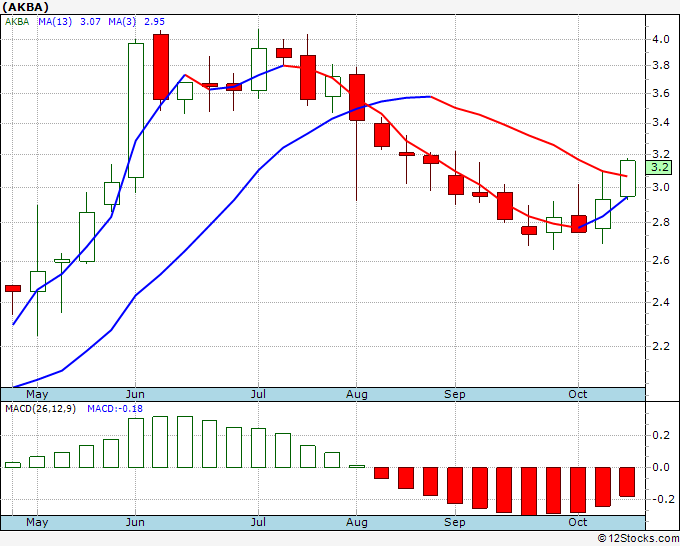Click the first small red candlestick before May
This screenshot has height=546, width=680.
click(13, 288)
